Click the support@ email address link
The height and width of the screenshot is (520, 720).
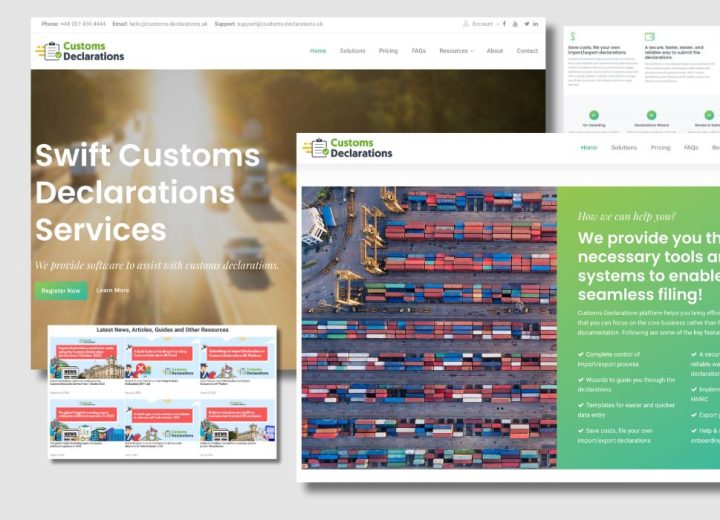280,24
